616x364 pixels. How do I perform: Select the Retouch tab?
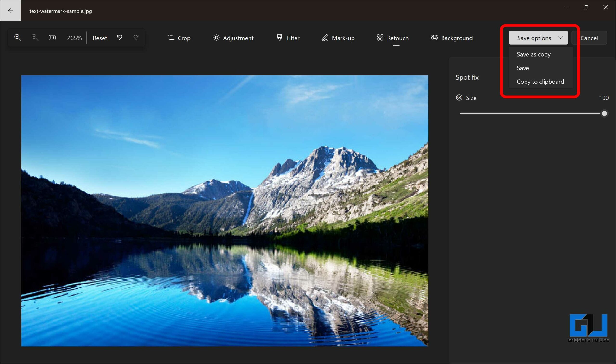click(x=392, y=38)
